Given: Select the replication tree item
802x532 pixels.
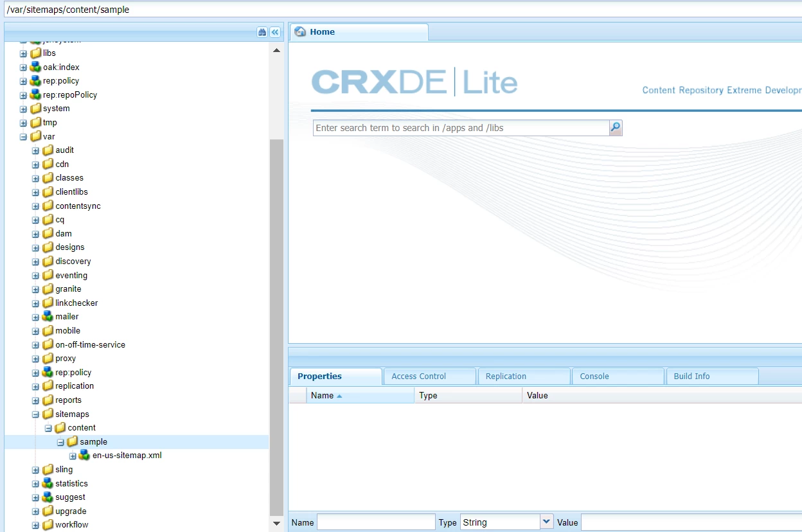Looking at the screenshot, I should [x=75, y=386].
